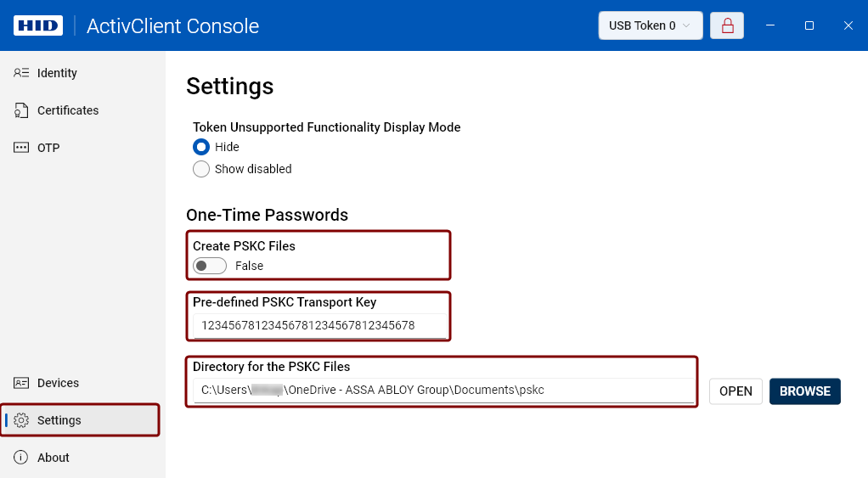
Task: Click the red padlock icon button
Action: [x=727, y=25]
